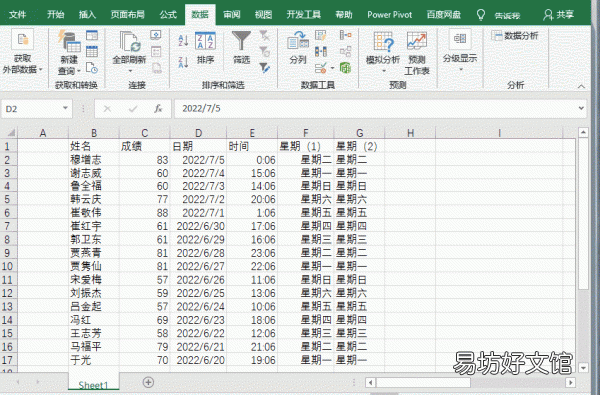Open the Advanced filter icon
Screen dimensions: 600x395
click(x=264, y=68)
